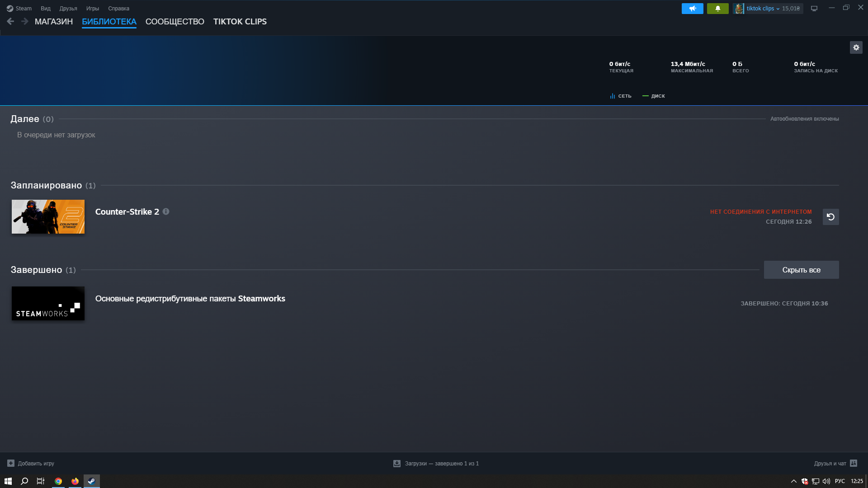Open the Вид menu
This screenshot has height=488, width=868.
pyautogui.click(x=46, y=9)
